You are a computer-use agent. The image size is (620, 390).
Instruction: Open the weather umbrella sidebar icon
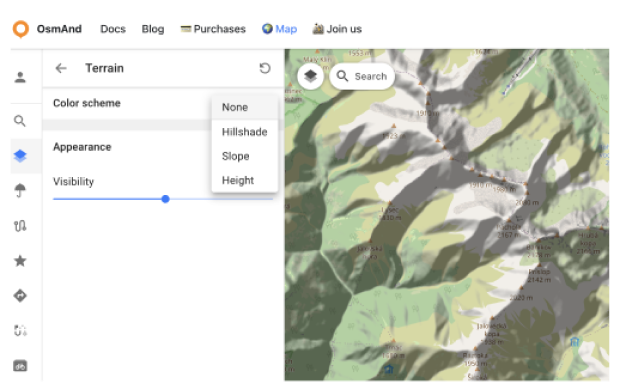coord(20,191)
